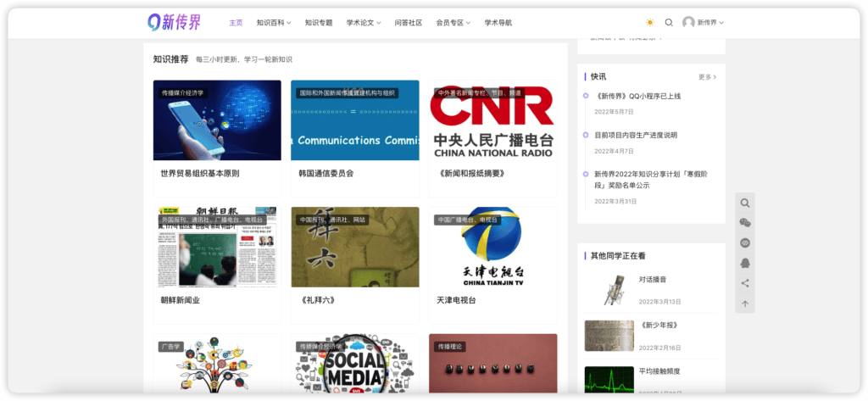Click 中国广播电台、电视台 tag
Viewport: 868px width, 401px height.
pos(467,220)
